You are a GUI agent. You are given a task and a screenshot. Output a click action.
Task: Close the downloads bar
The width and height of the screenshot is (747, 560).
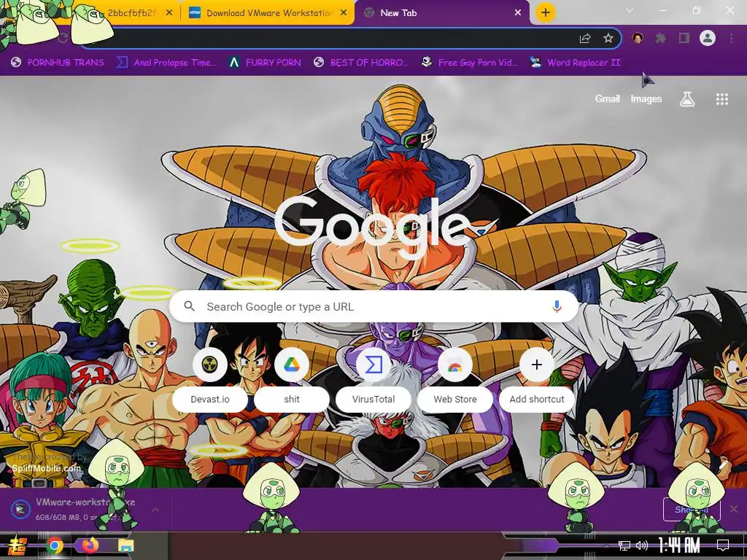(734, 509)
